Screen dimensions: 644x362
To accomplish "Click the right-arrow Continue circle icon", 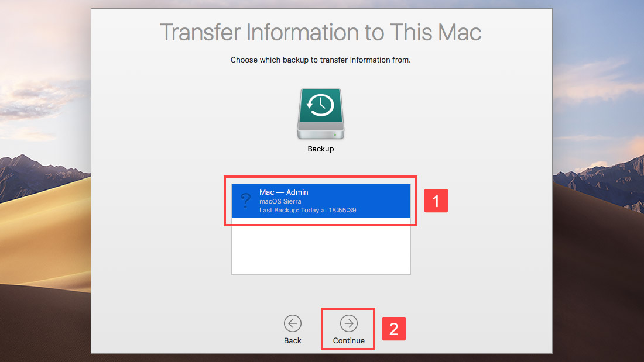I will click(x=349, y=323).
